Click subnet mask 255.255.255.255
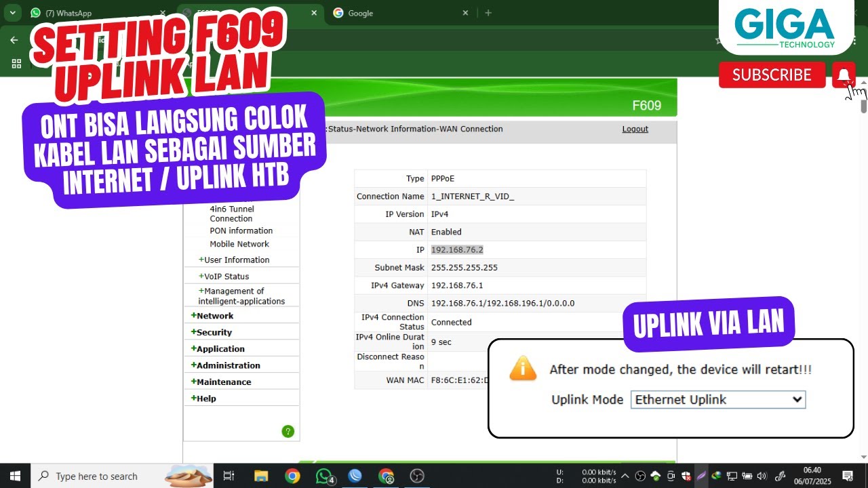Screen dimensions: 868x488 click(465, 268)
